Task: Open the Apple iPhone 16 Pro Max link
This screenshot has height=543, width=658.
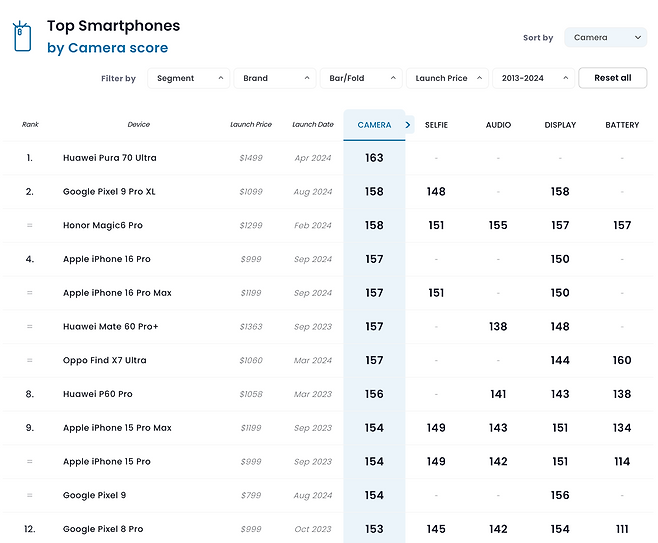Action: 117,293
